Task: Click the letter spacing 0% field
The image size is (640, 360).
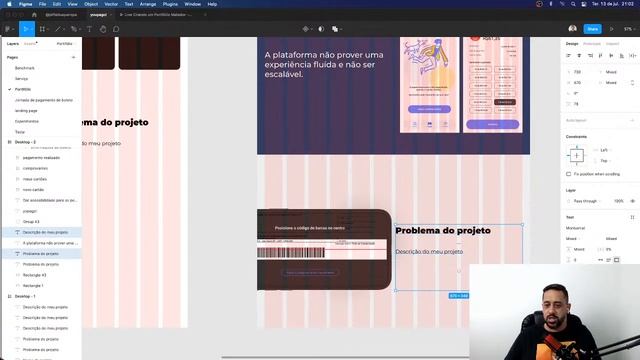Action: tap(609, 249)
